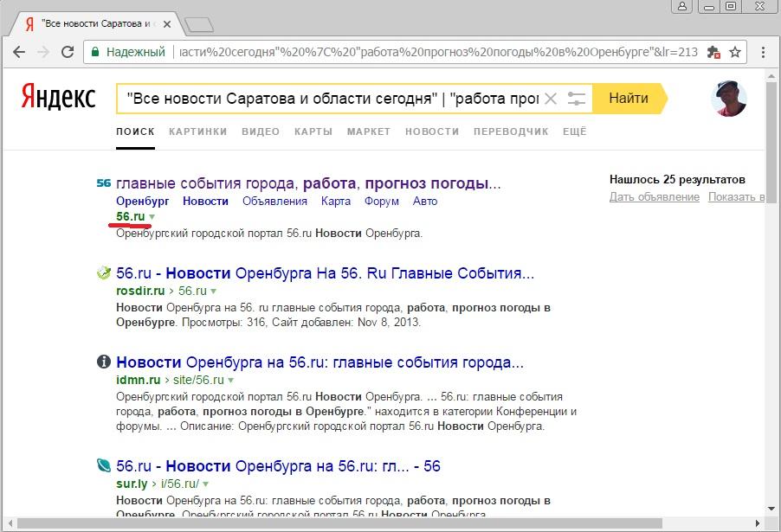Reload the page with refresh icon
This screenshot has height=532, width=781.
point(68,52)
